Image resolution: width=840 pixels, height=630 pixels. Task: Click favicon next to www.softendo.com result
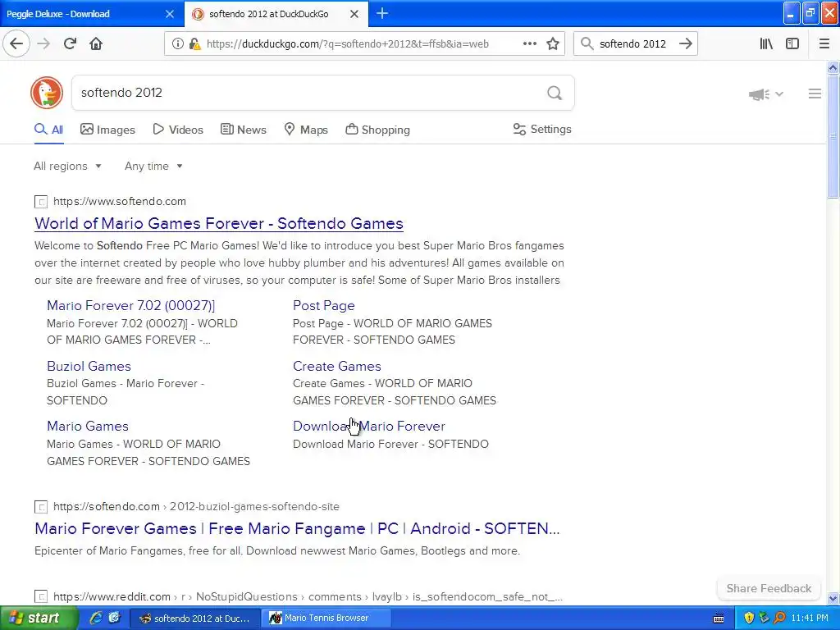point(41,202)
